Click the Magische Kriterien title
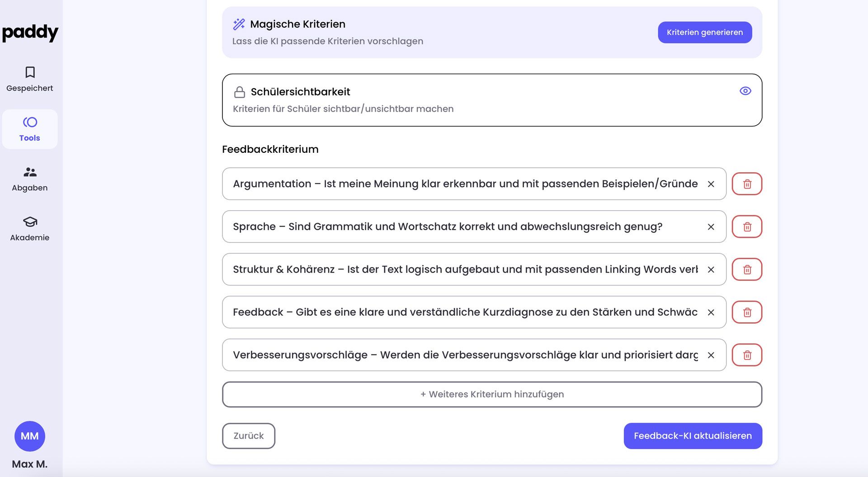This screenshot has width=868, height=477. (297, 24)
